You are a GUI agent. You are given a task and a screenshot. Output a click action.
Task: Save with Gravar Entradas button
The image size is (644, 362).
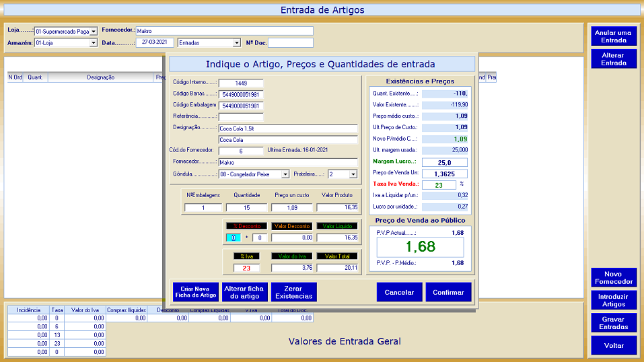pos(613,323)
